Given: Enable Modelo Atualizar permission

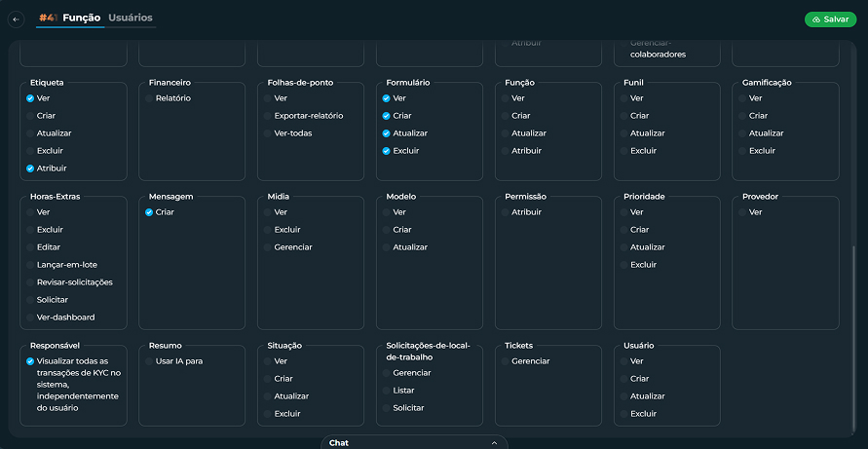Looking at the screenshot, I should (387, 247).
